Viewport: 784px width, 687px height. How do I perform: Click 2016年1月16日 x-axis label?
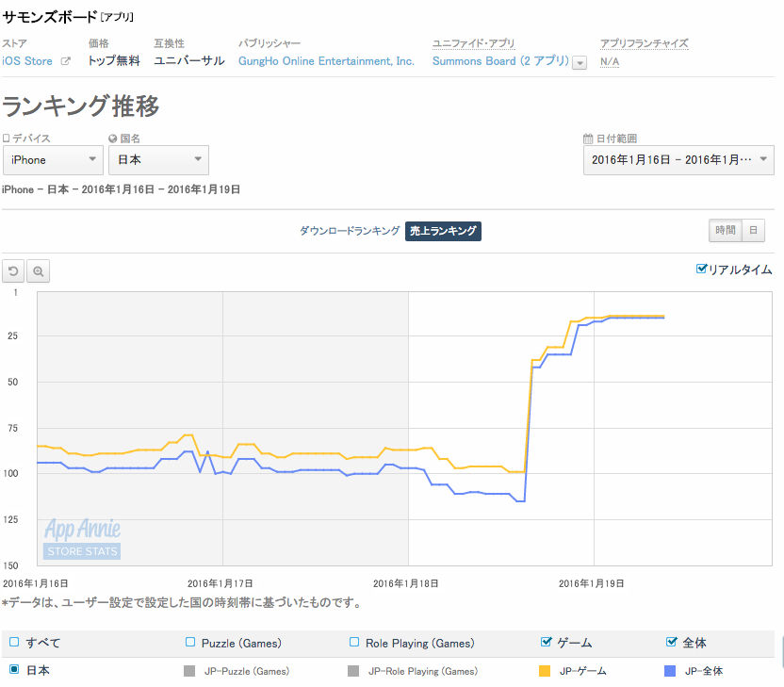point(36,583)
